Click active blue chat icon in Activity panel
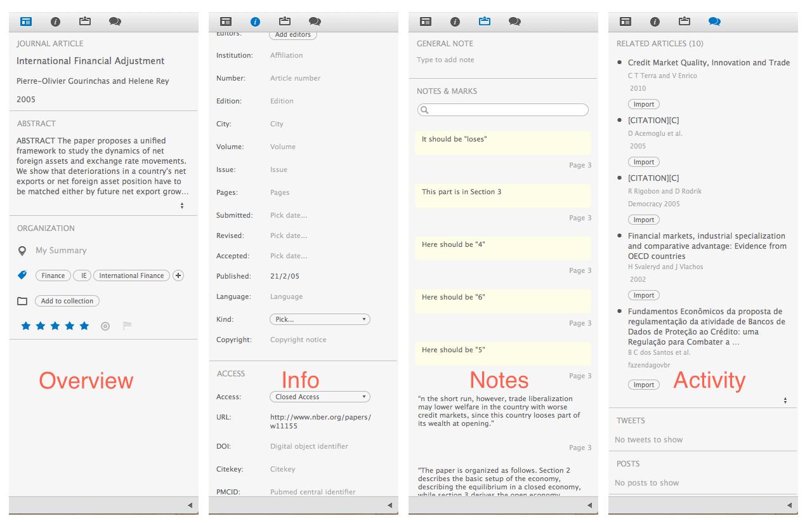 (x=714, y=22)
